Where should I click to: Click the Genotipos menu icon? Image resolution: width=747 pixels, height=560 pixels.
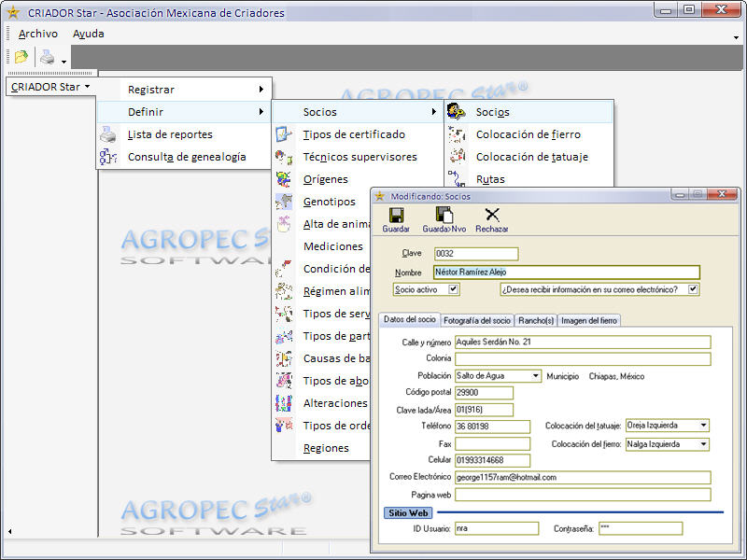pyautogui.click(x=284, y=202)
